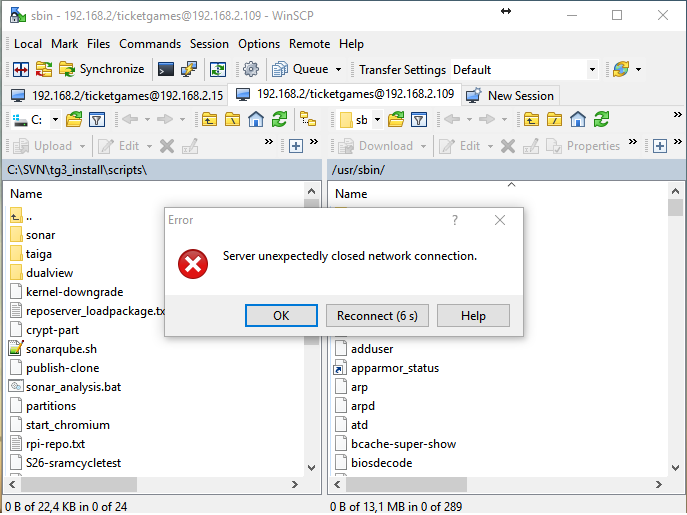The height and width of the screenshot is (515, 687).
Task: Click the question mark in Error dialog title
Action: click(455, 220)
